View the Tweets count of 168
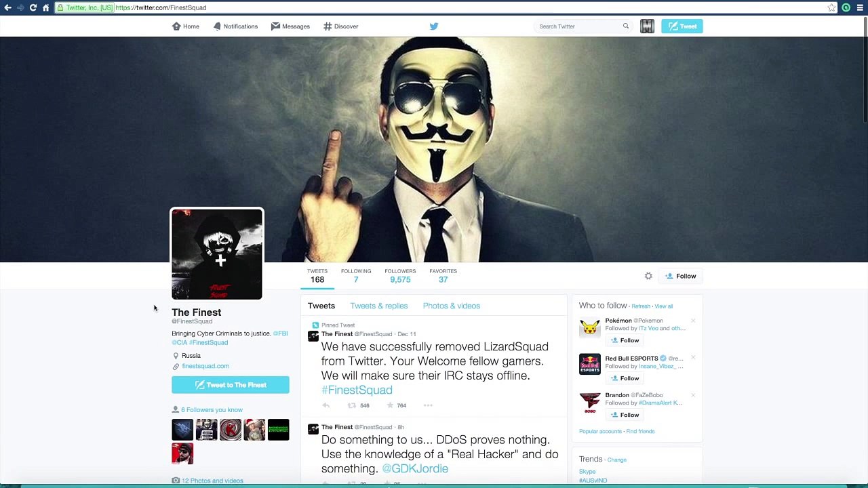This screenshot has height=488, width=868. click(x=317, y=276)
